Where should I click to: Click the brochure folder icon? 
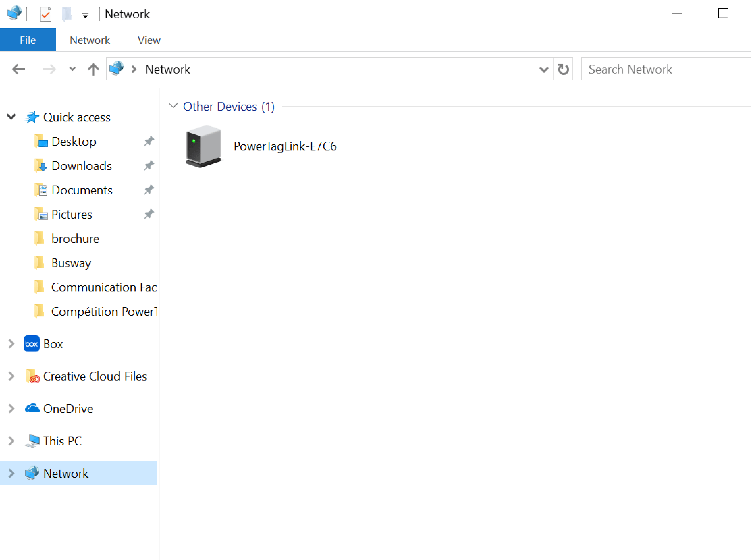coord(39,238)
